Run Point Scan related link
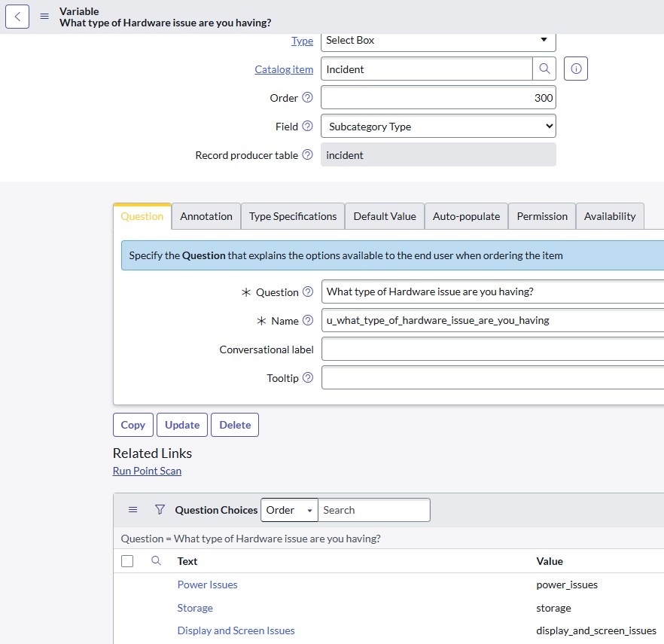664x644 pixels. (147, 472)
